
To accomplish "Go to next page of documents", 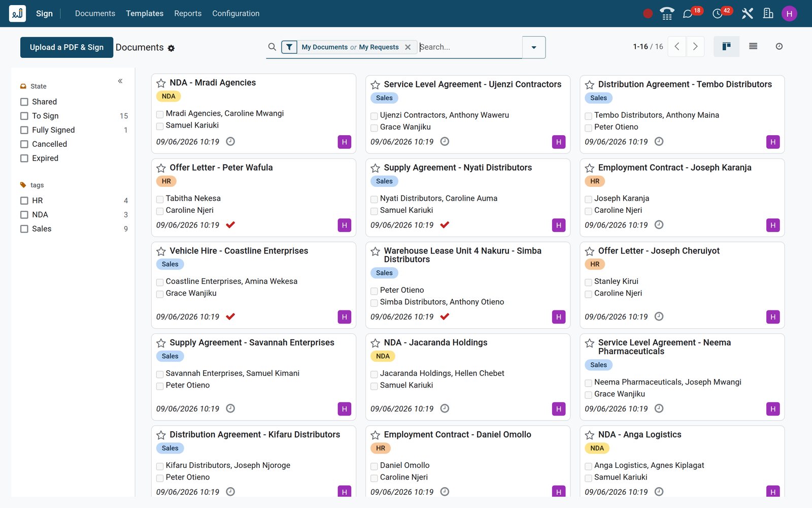I will [695, 46].
